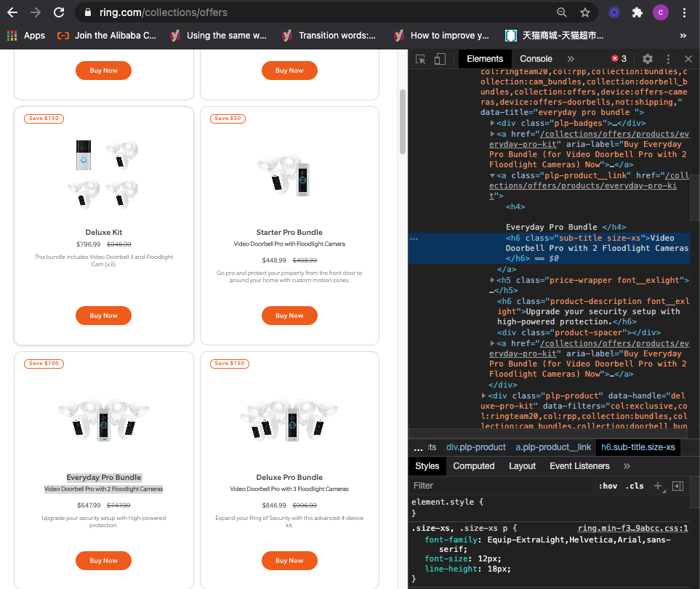Toggle the .cls class editor

tap(635, 486)
